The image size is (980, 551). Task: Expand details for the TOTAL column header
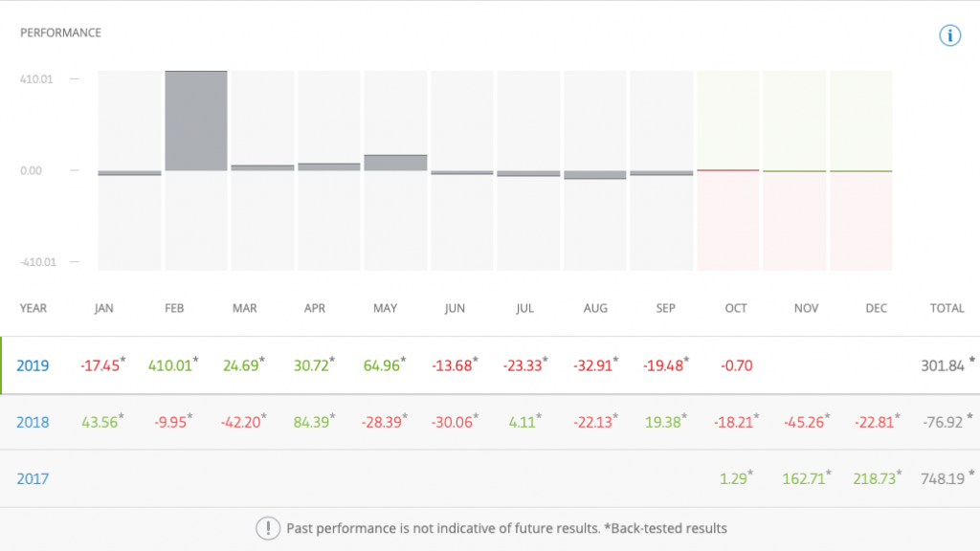[947, 308]
